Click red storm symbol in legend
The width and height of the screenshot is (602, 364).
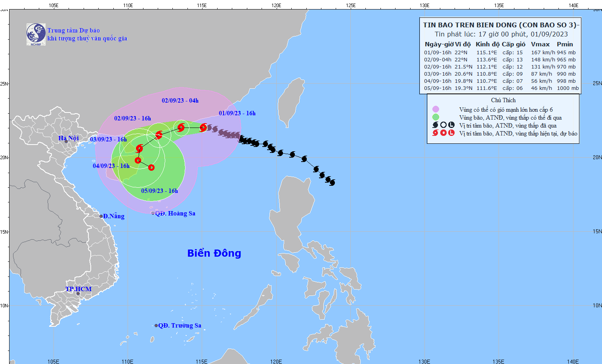pos(435,133)
